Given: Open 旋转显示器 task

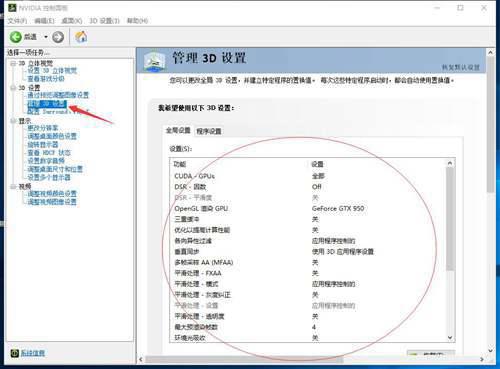Looking at the screenshot, I should [x=43, y=144].
